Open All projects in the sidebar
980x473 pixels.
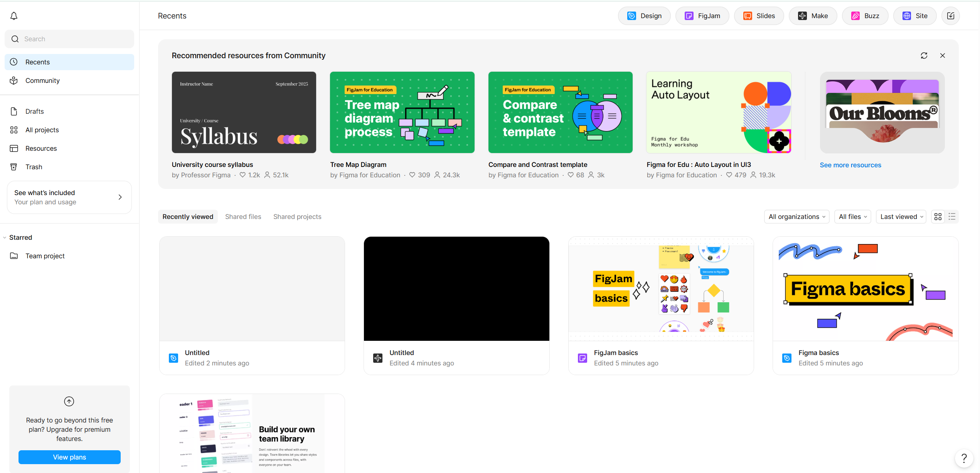(69, 130)
